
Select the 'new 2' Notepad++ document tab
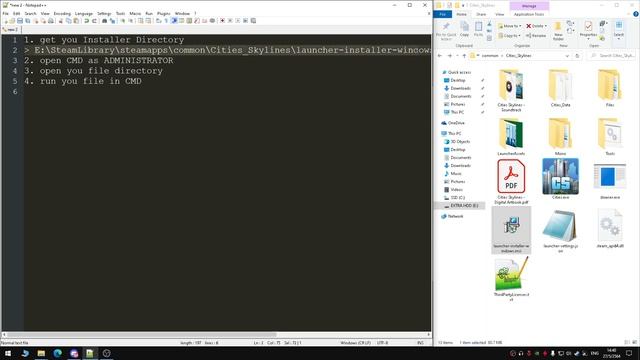(x=11, y=29)
